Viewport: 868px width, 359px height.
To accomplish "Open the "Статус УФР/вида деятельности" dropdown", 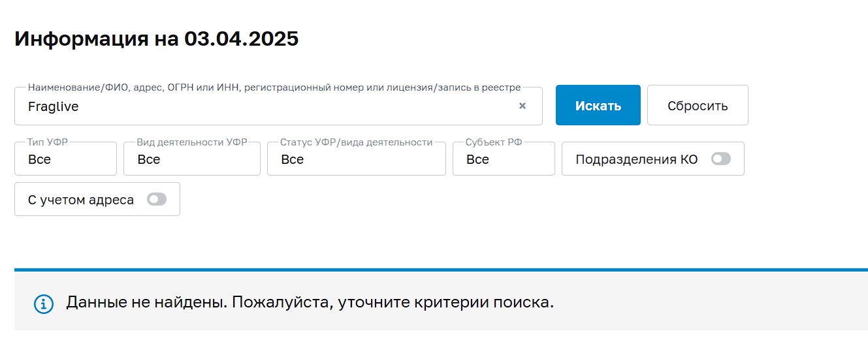I will click(x=356, y=159).
